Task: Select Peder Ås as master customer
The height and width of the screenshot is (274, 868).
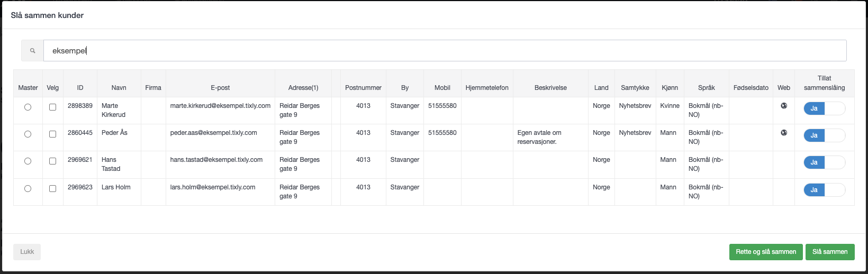Action: [x=28, y=134]
